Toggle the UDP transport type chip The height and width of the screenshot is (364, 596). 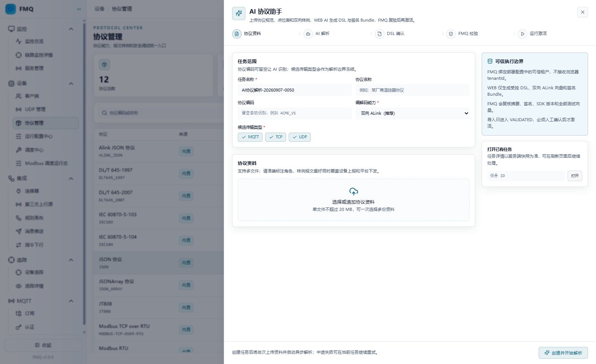pyautogui.click(x=300, y=137)
